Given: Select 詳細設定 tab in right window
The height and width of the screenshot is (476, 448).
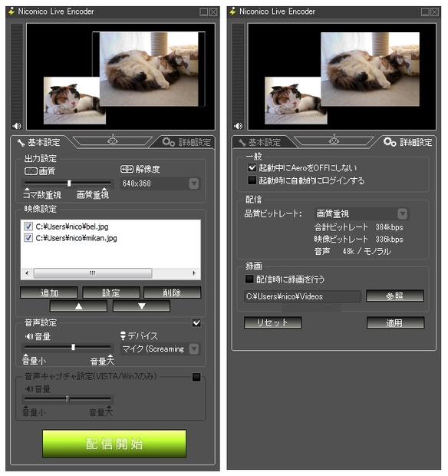Looking at the screenshot, I should 407,142.
